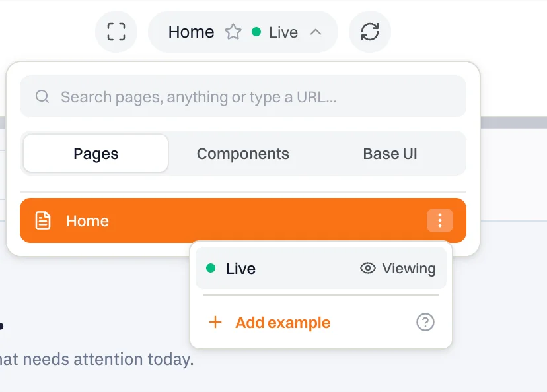Favorite Home page with star icon

233,32
